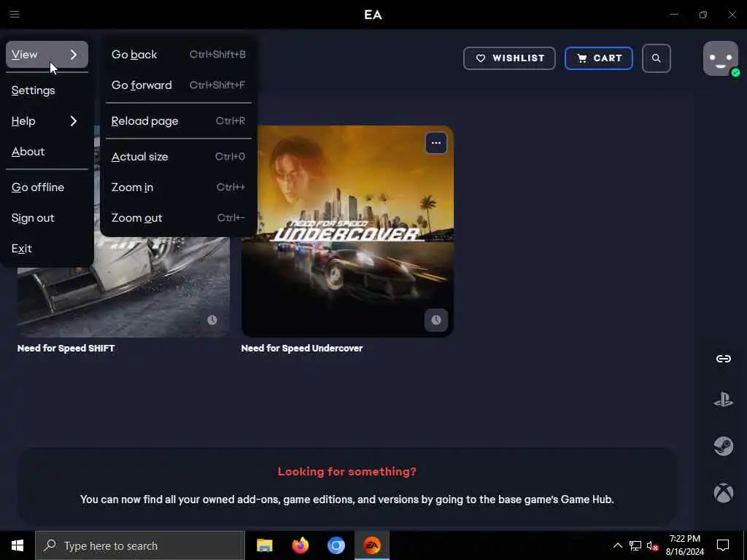Open the Xbox platform icon

723,493
